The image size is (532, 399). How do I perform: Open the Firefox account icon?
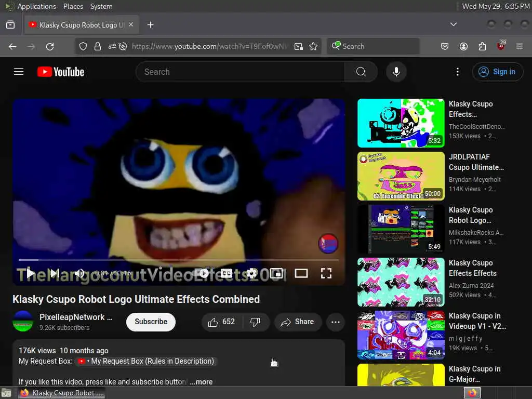(x=463, y=46)
